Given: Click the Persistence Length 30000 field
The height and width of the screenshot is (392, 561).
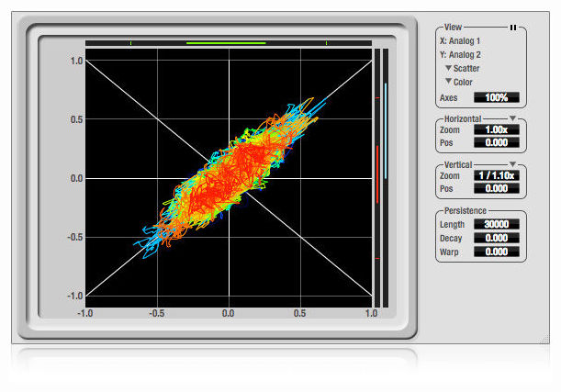Looking at the screenshot, I should tap(497, 224).
